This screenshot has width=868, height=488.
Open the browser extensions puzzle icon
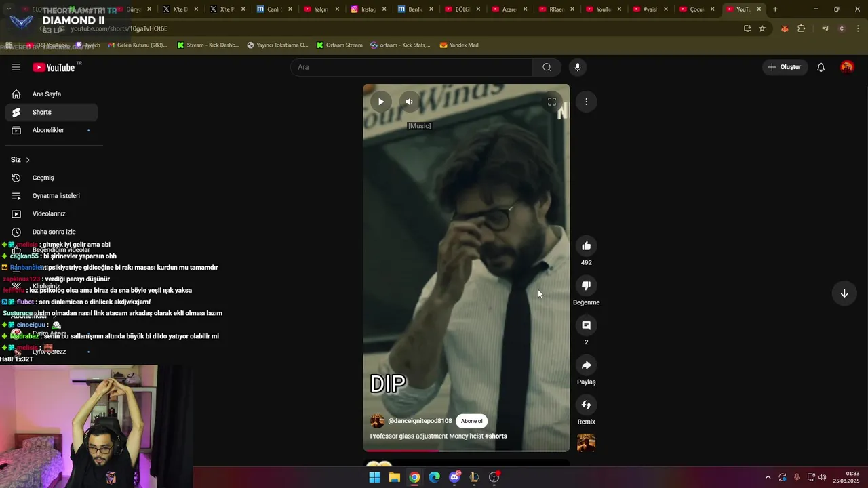pyautogui.click(x=802, y=28)
